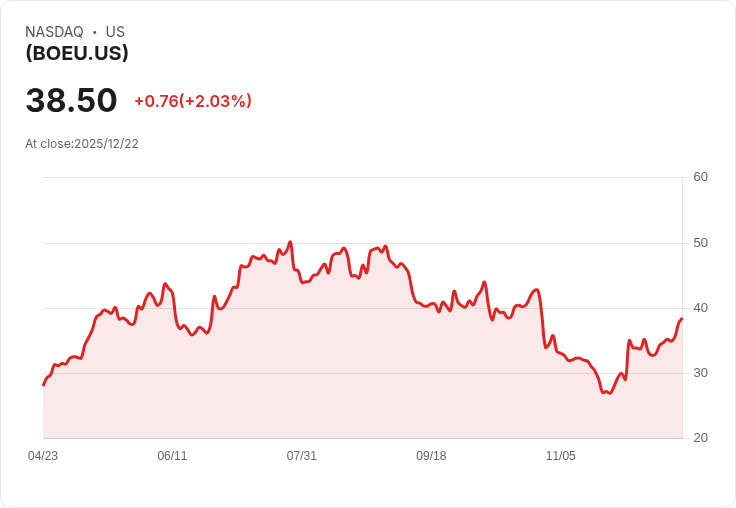This screenshot has width=736, height=508.
Task: Click the US market label
Action: point(115,32)
